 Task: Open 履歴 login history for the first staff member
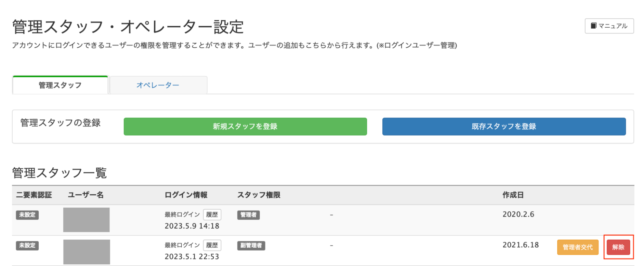[x=212, y=214]
